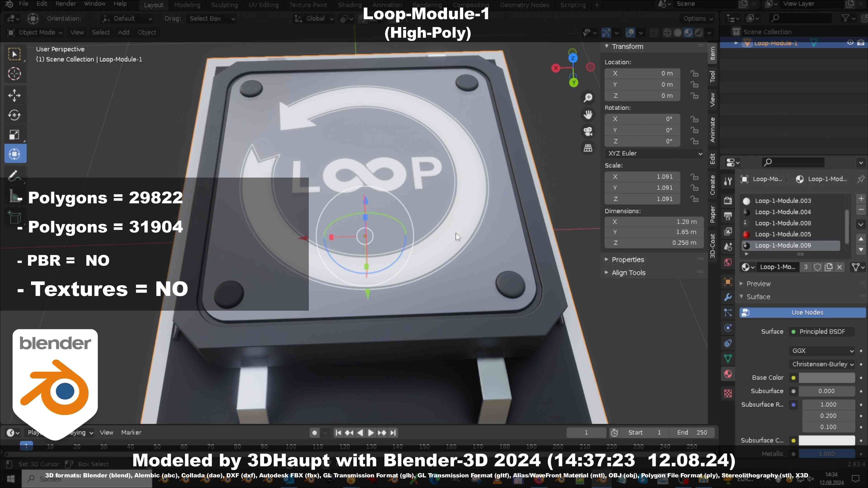Open the File menu
This screenshot has width=868, height=488.
(x=23, y=4)
